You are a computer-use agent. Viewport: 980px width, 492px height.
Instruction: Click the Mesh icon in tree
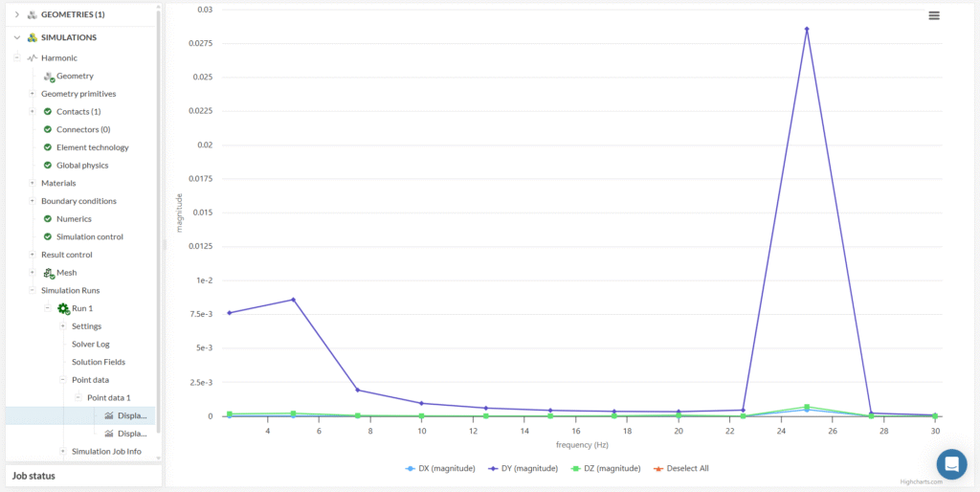click(48, 273)
